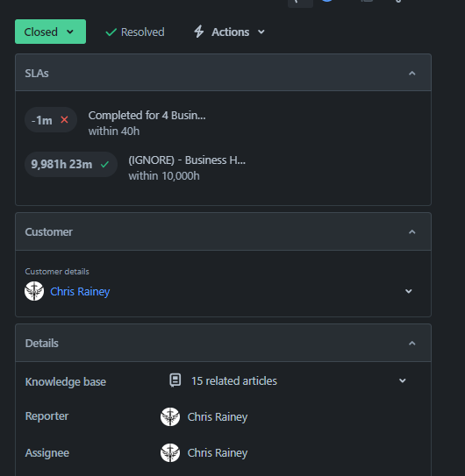Click the 9,981h 23m SLA badge

71,164
